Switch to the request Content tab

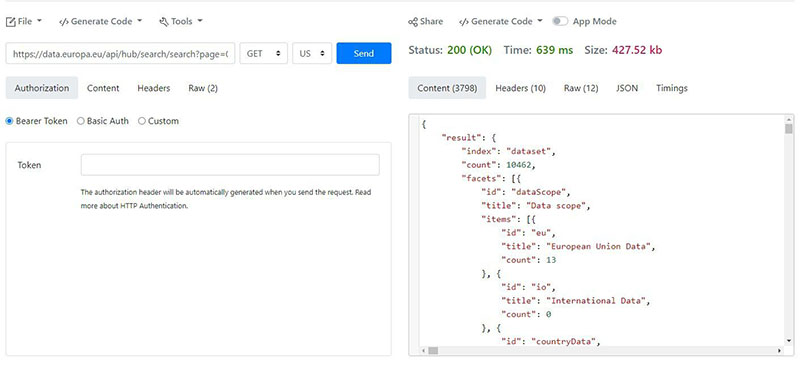[103, 88]
